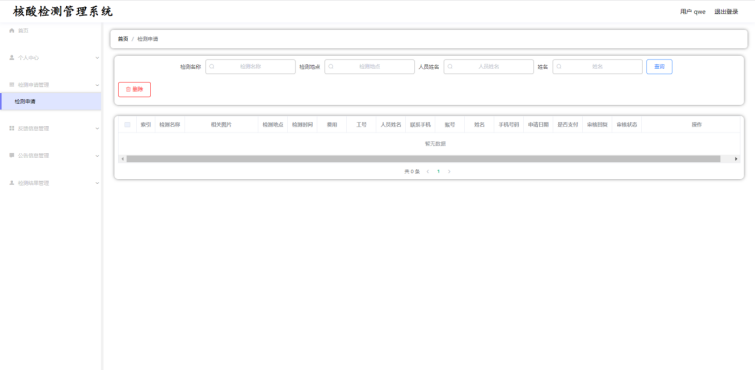Click the red 删除 delete button

134,90
